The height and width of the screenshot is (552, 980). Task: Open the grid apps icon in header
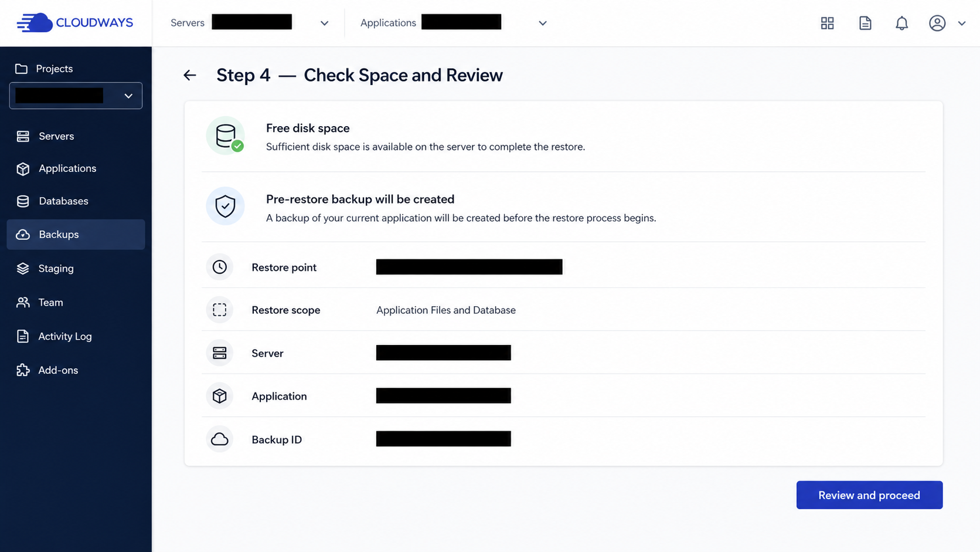(827, 23)
